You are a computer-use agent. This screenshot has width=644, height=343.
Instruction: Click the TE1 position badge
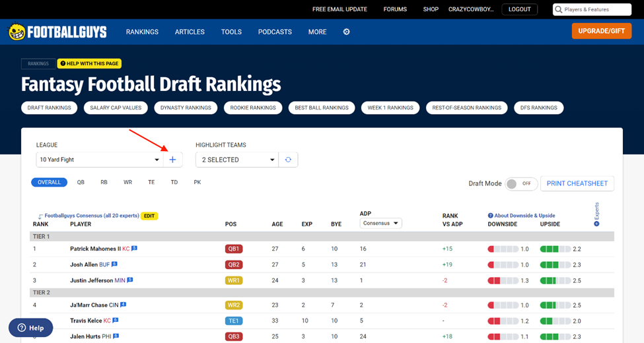234,321
